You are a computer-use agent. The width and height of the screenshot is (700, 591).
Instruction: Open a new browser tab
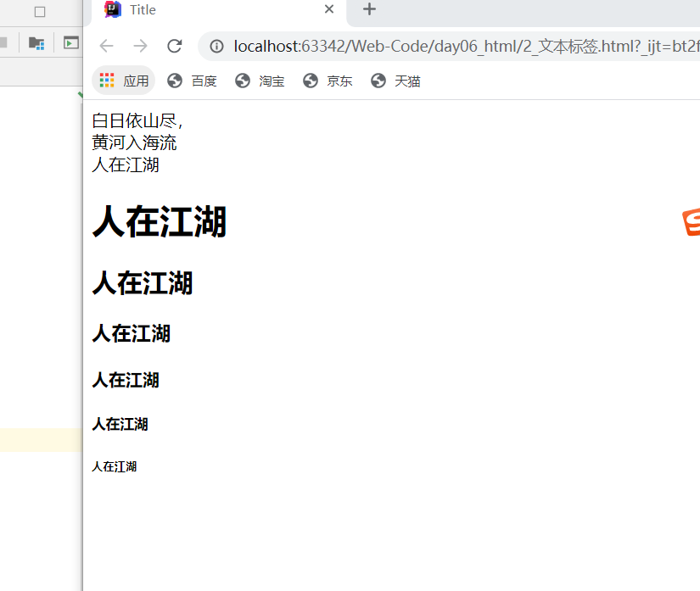click(x=368, y=10)
